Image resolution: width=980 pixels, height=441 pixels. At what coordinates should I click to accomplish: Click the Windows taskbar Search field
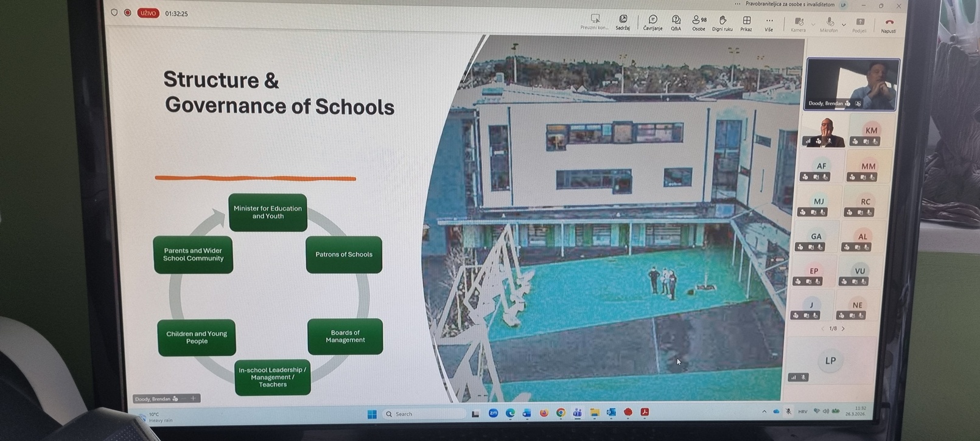(x=424, y=414)
